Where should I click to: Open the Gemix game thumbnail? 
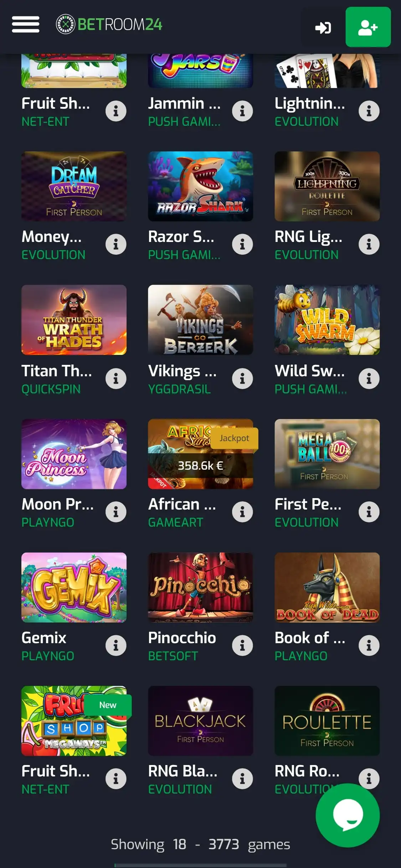74,587
